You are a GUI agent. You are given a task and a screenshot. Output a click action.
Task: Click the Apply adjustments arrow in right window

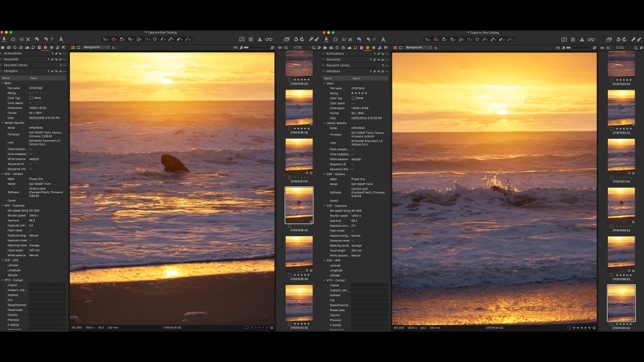(x=639, y=40)
